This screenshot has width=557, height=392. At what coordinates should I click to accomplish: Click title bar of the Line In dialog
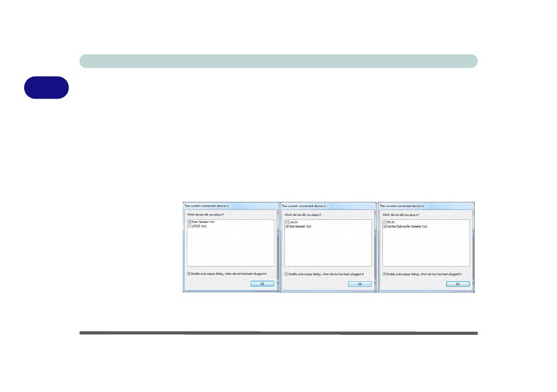point(328,206)
